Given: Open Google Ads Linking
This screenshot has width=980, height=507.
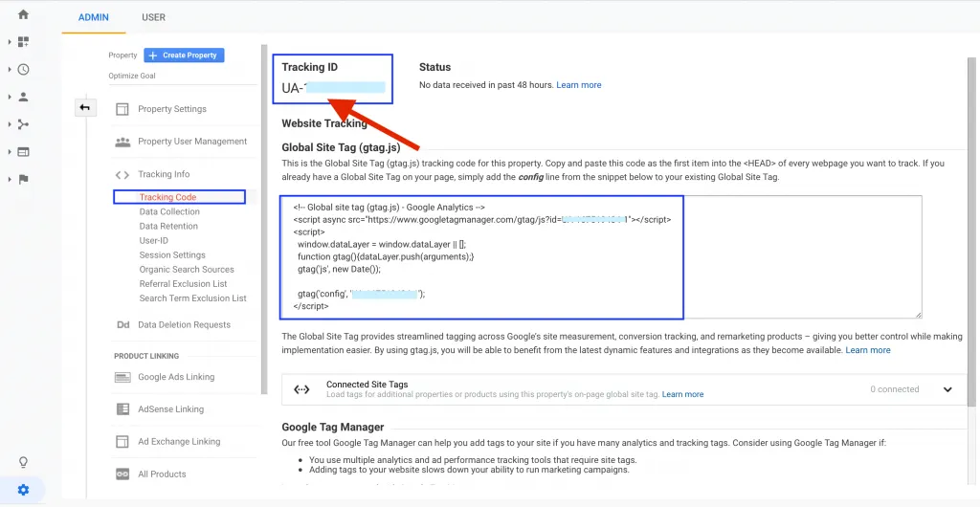Looking at the screenshot, I should point(176,377).
